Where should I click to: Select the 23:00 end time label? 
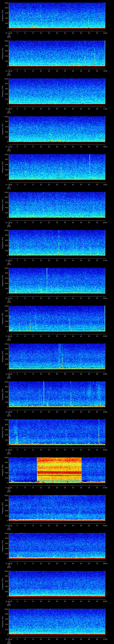105,336
